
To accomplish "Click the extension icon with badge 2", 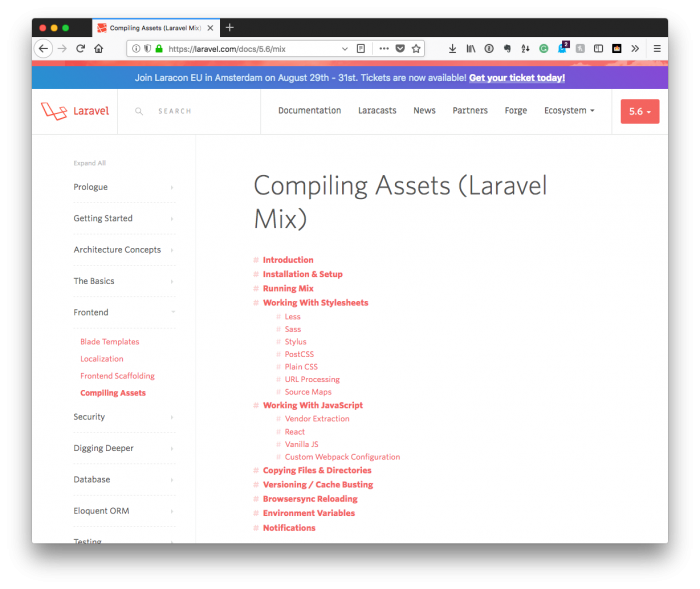I will click(x=562, y=48).
